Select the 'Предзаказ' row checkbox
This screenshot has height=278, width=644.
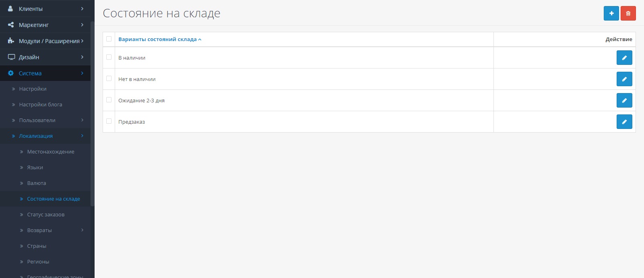[109, 121]
